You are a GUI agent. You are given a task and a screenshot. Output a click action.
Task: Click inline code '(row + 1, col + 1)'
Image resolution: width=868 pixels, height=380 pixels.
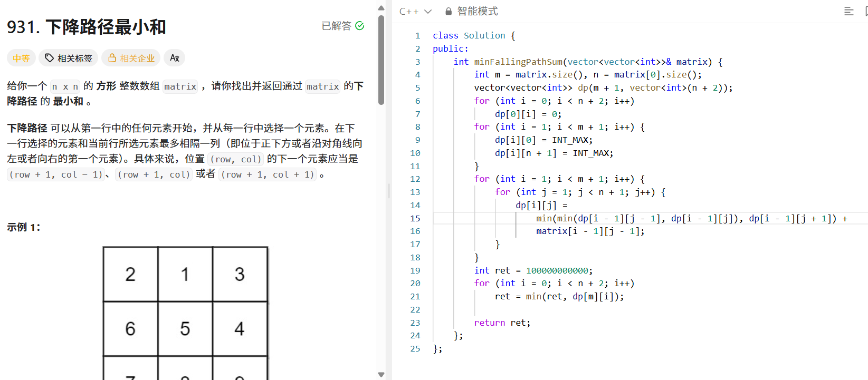coord(268,174)
